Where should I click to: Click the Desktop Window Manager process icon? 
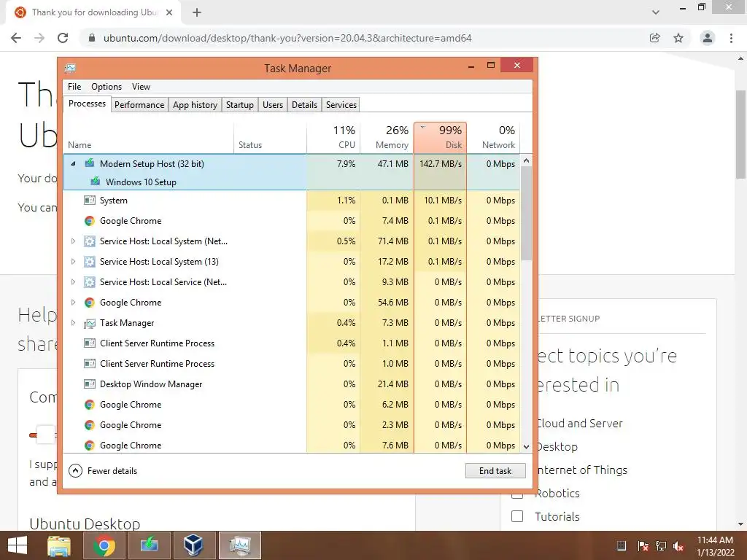(x=89, y=384)
